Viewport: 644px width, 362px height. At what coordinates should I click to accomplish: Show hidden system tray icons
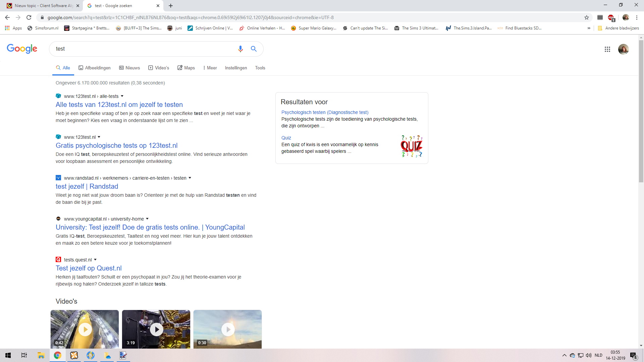tap(564, 355)
